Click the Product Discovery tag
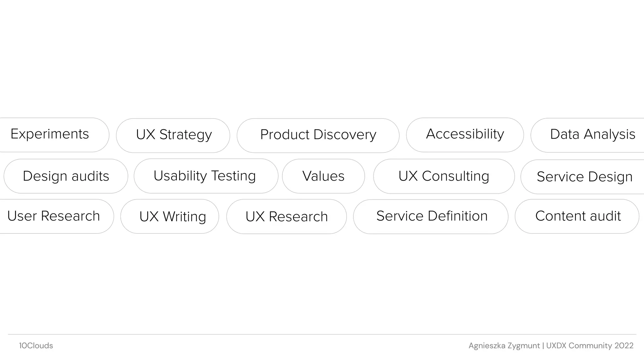Screen dimensions: 644x362 (318, 135)
